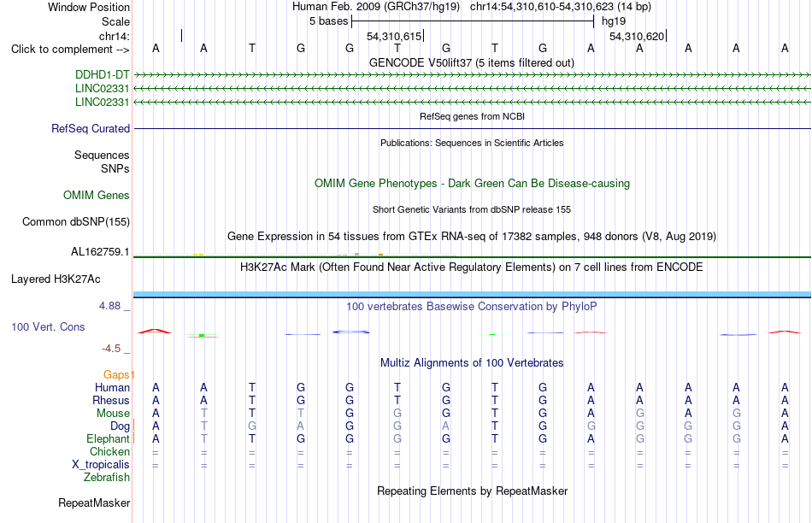Select the Scale label
Viewport: 812px width, 523px height.
coord(116,21)
